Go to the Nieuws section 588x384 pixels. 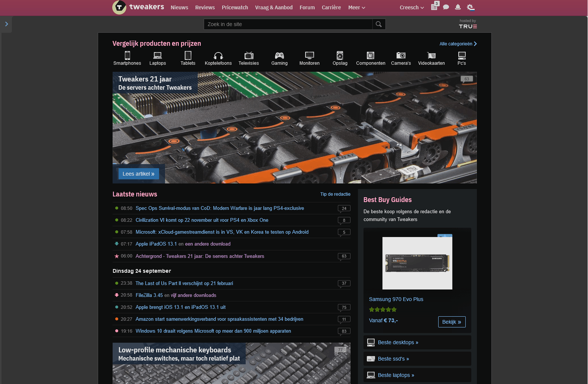(x=180, y=7)
